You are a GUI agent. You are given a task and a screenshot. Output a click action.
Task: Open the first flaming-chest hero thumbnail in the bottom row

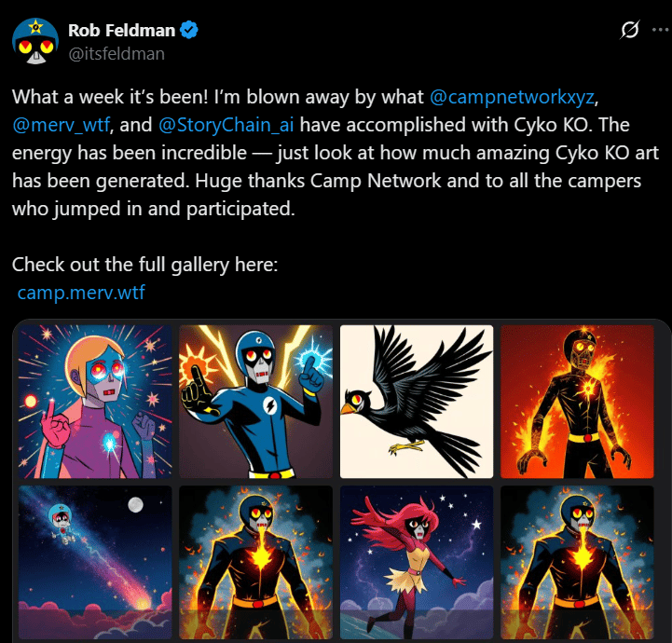click(256, 562)
